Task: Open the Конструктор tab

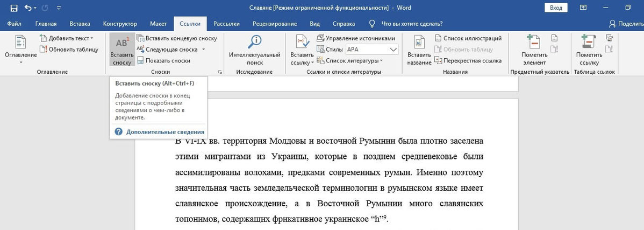Action: tap(120, 24)
